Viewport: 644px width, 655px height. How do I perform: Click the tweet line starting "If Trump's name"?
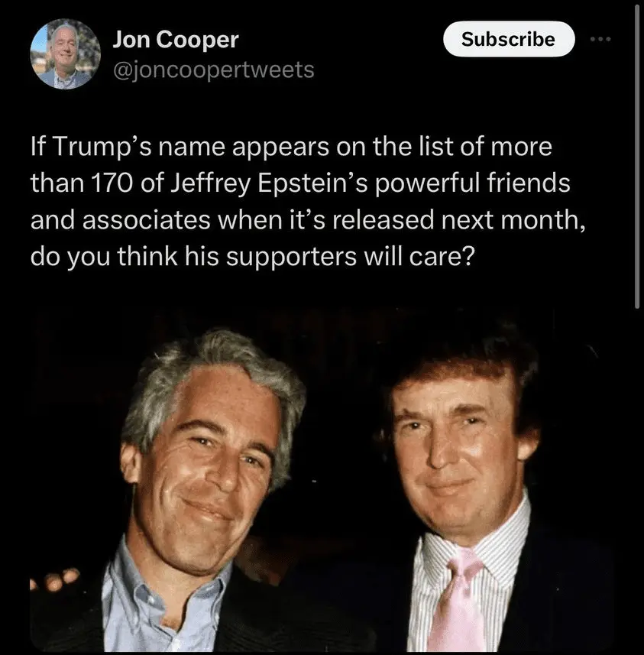pyautogui.click(x=291, y=147)
